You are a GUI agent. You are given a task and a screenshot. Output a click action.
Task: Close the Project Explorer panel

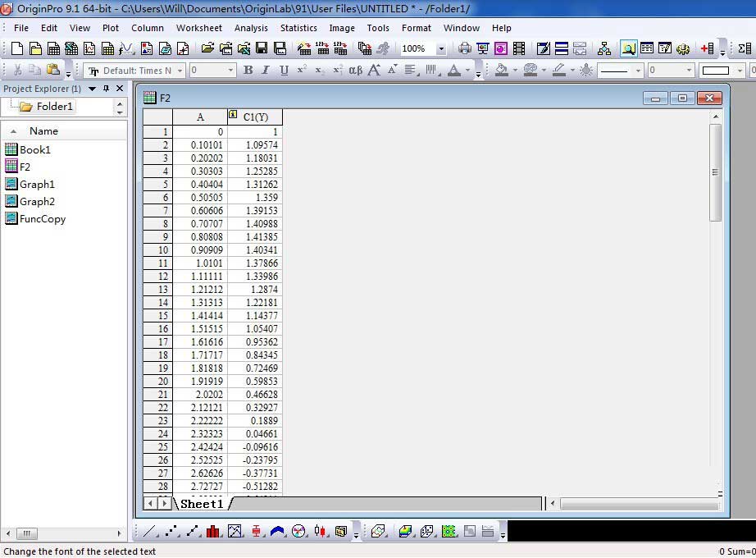(120, 89)
